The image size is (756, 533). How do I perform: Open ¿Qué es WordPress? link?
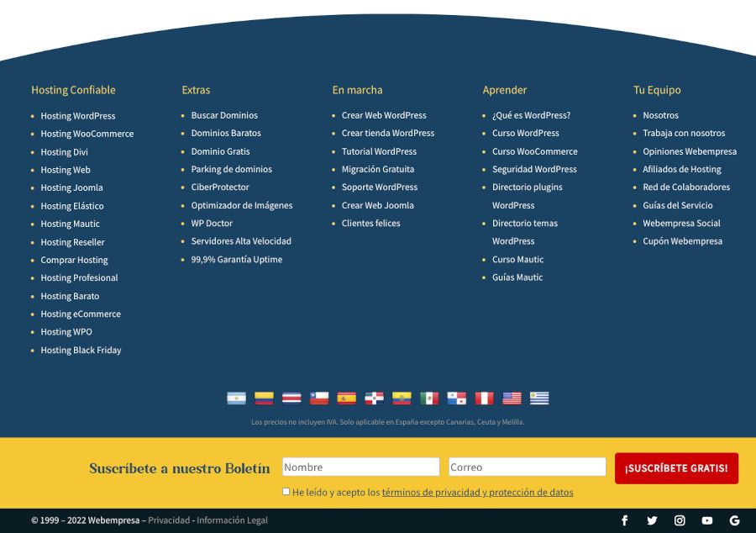(x=532, y=115)
